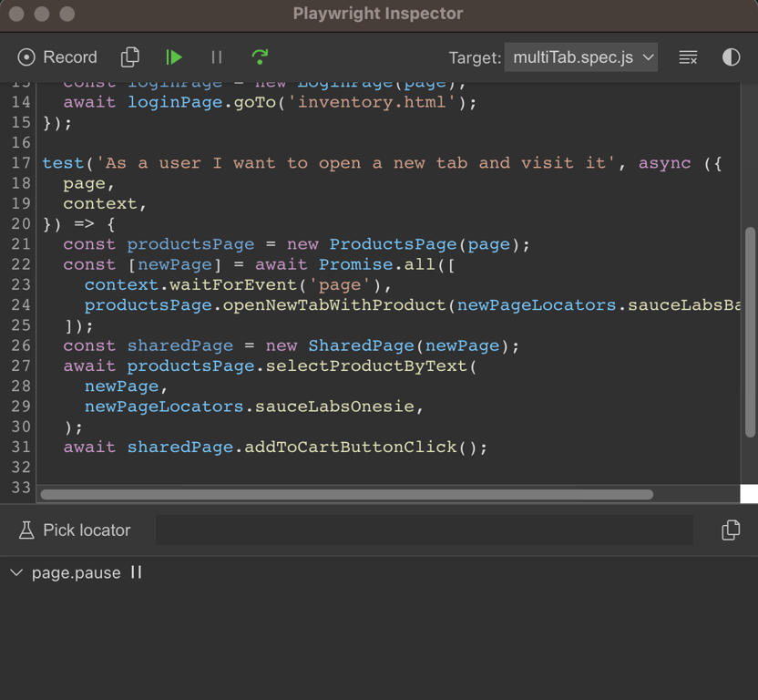The image size is (758, 700).
Task: Copy the recorded script to clipboard
Action: pyautogui.click(x=129, y=57)
